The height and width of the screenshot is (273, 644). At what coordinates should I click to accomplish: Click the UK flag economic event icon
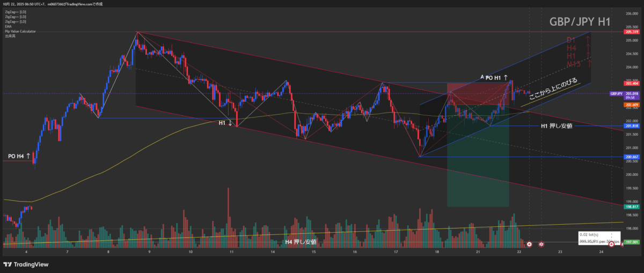541,245
